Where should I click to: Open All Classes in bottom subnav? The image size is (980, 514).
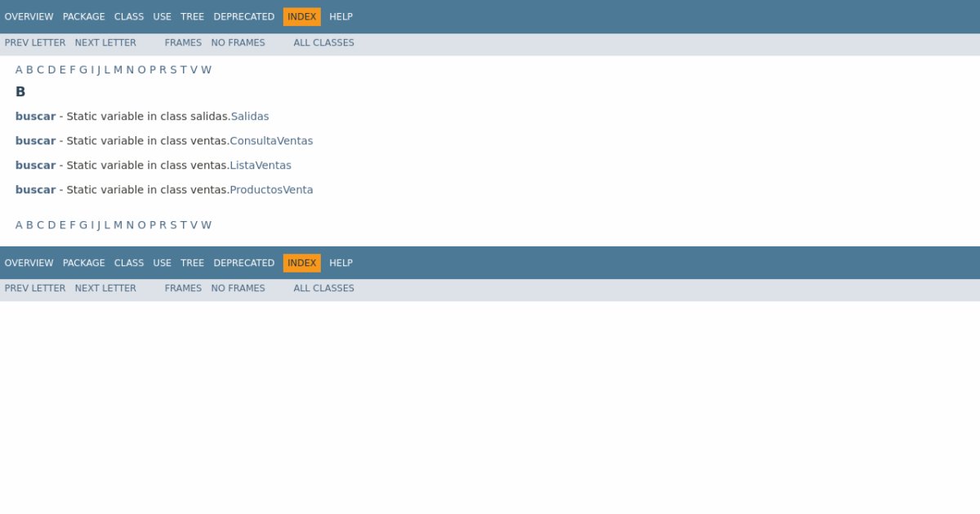coord(323,288)
